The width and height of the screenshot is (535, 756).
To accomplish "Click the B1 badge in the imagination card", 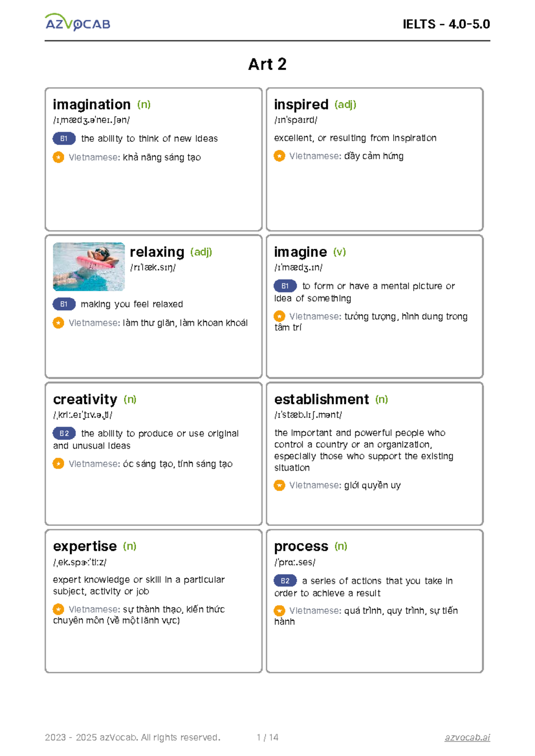I will (x=64, y=139).
